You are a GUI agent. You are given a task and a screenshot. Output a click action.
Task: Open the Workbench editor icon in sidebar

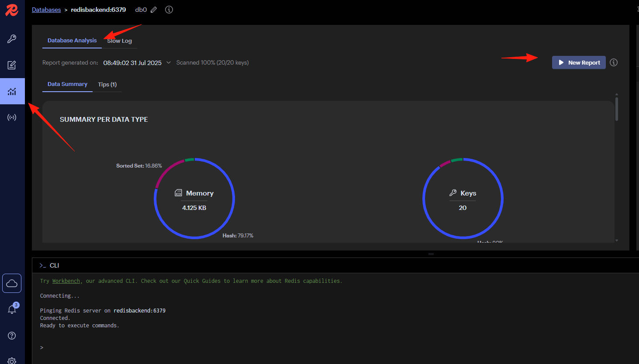tap(12, 65)
